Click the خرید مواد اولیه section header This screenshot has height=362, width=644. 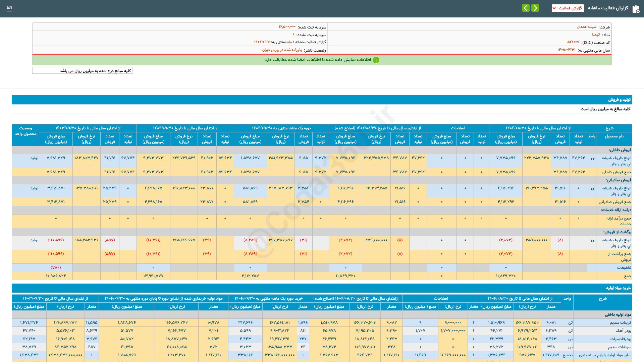(618, 288)
